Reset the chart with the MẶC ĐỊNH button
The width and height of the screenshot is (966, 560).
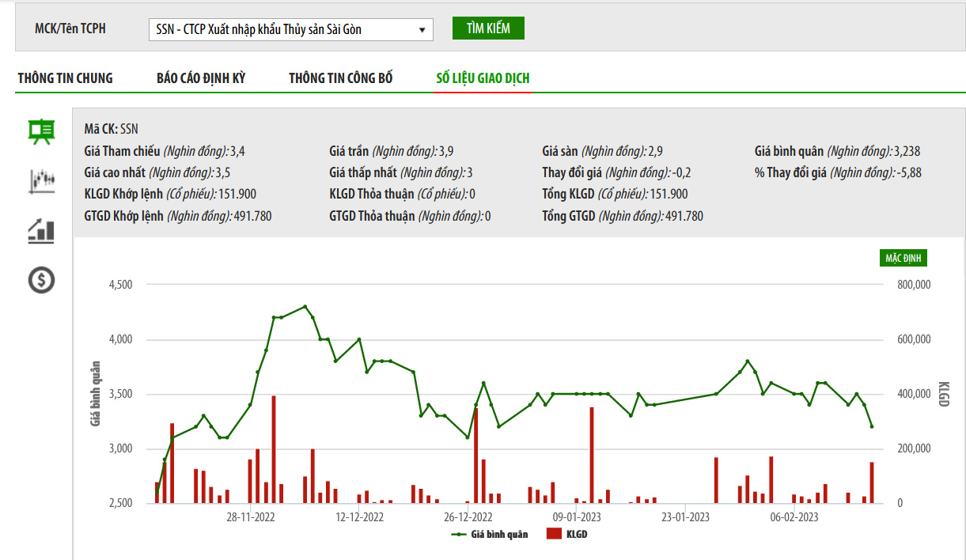point(902,259)
